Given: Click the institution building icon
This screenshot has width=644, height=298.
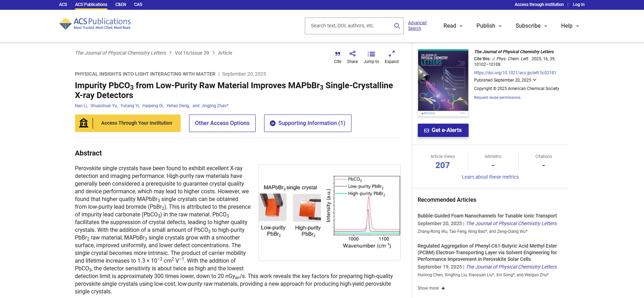Looking at the screenshot, I should pyautogui.click(x=84, y=123).
